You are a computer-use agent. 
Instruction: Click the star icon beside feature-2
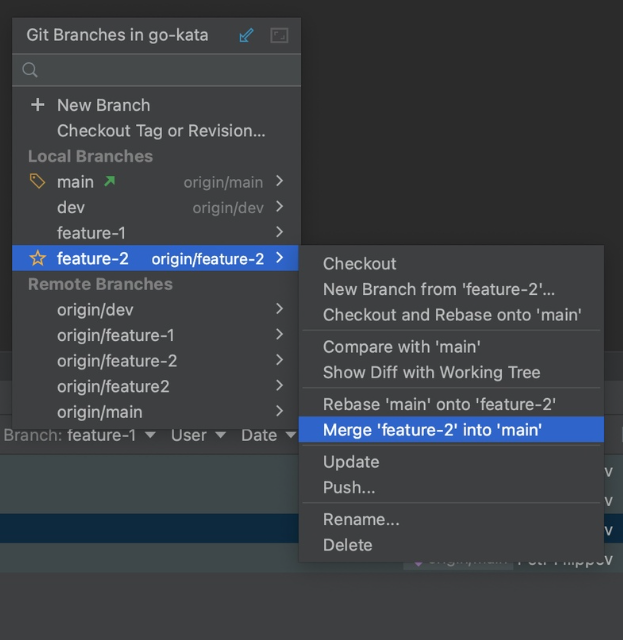pyautogui.click(x=38, y=259)
